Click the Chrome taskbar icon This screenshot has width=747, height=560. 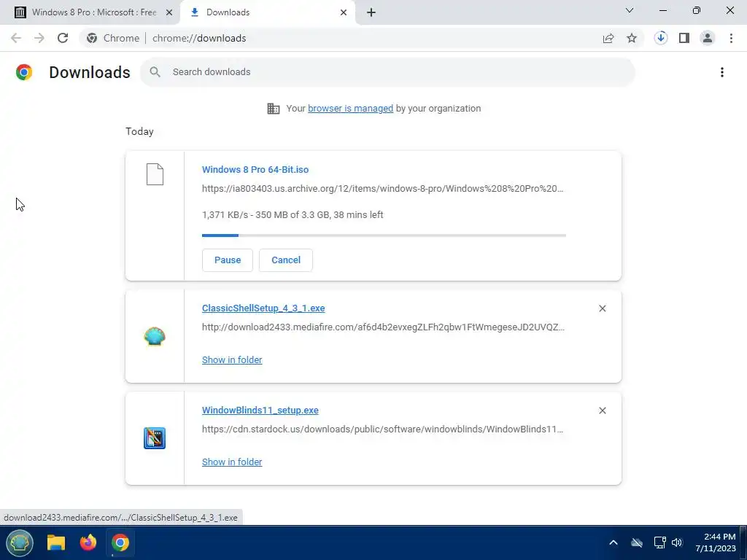click(x=120, y=542)
